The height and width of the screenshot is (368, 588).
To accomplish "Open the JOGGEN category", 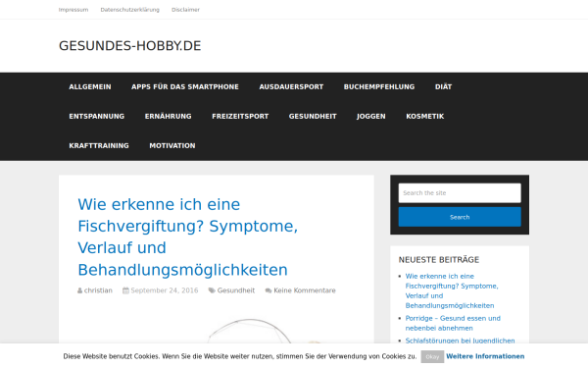I will point(371,117).
